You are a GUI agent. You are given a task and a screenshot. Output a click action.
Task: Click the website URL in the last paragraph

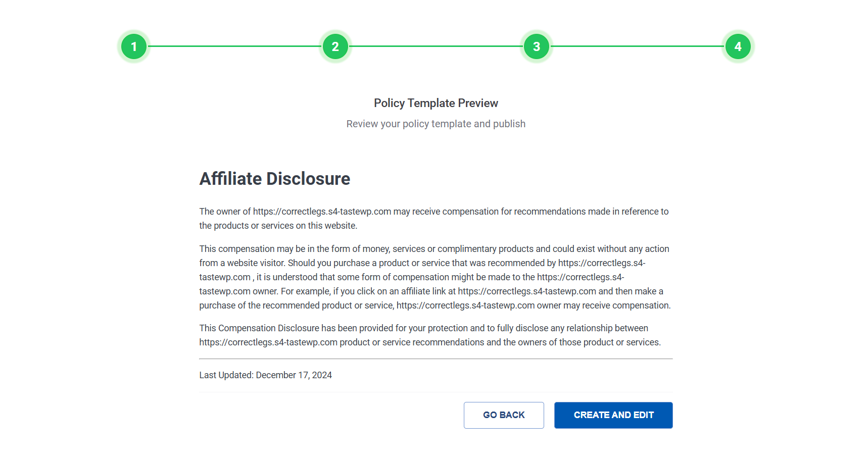[268, 342]
